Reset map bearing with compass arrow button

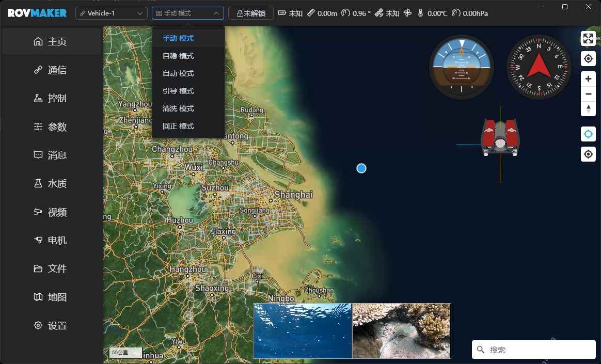pos(588,108)
